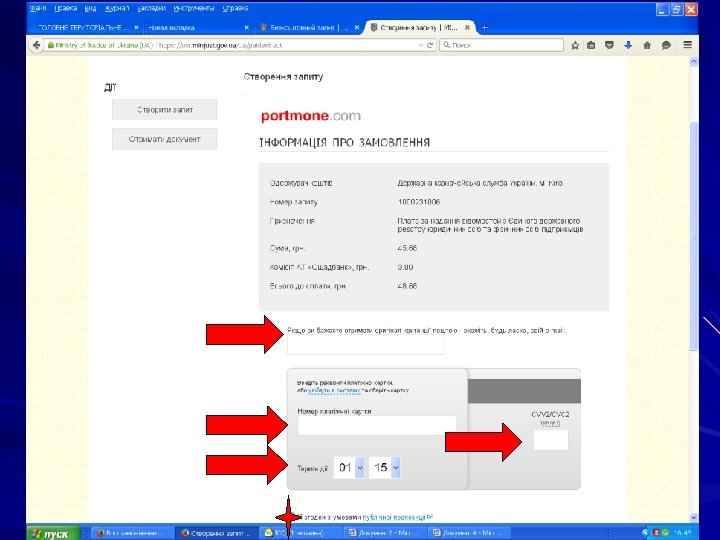Click the magnifier icon in the search box
This screenshot has width=720, height=540.
pyautogui.click(x=446, y=45)
